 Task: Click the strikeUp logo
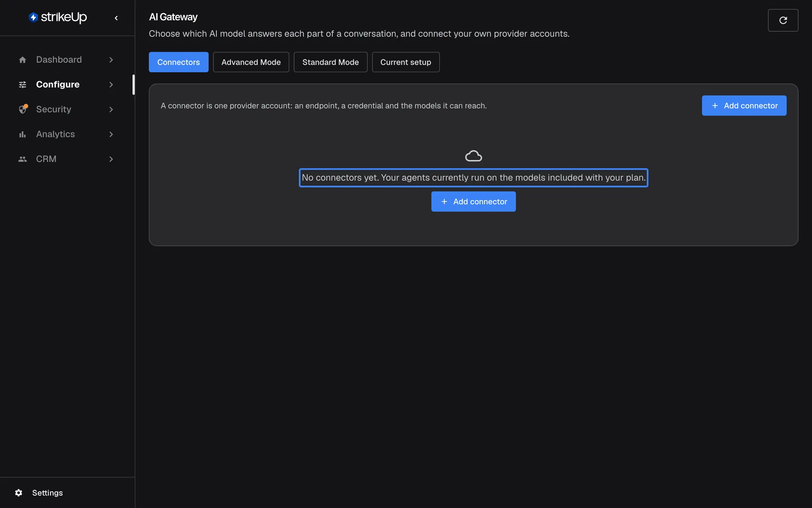pos(58,17)
